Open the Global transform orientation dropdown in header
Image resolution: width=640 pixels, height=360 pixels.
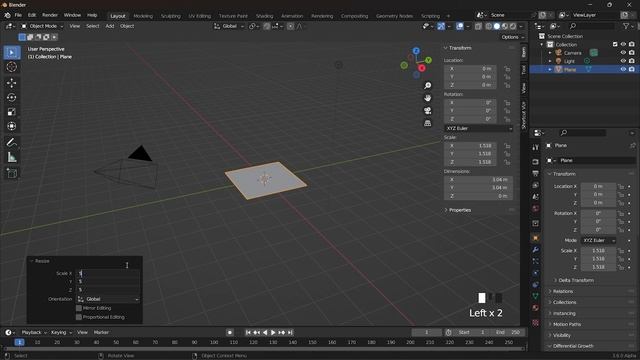click(x=229, y=26)
